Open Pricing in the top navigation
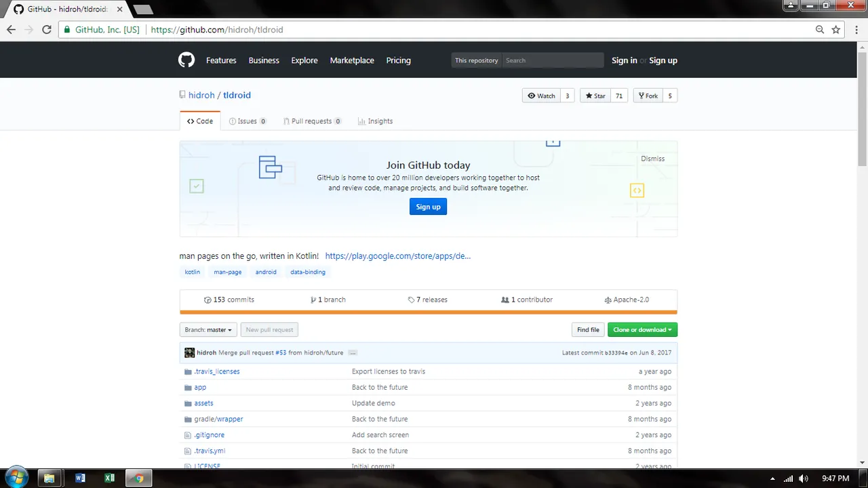 (399, 60)
